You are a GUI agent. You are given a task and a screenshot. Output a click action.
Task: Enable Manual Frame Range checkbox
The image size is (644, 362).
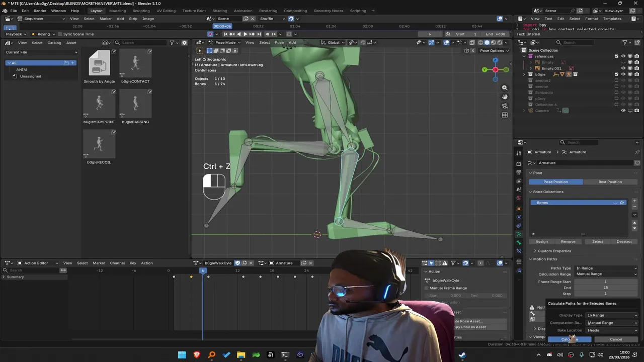[427, 288]
